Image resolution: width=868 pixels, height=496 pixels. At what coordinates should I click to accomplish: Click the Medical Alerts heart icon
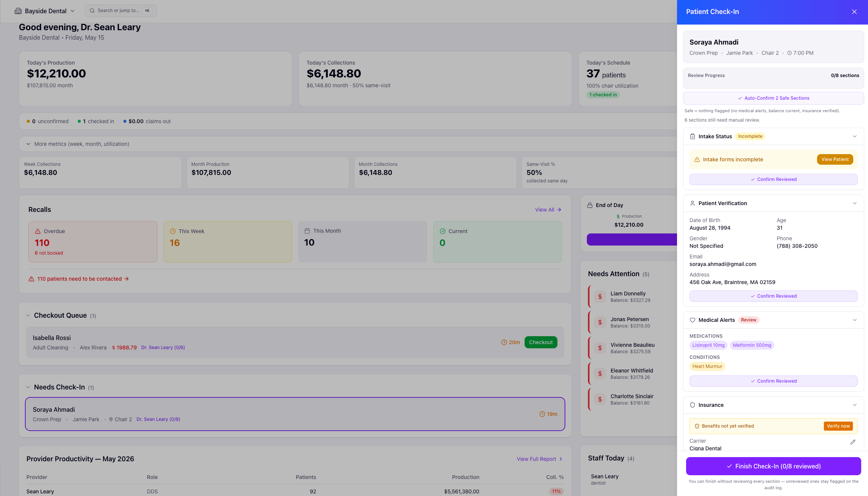tap(693, 320)
